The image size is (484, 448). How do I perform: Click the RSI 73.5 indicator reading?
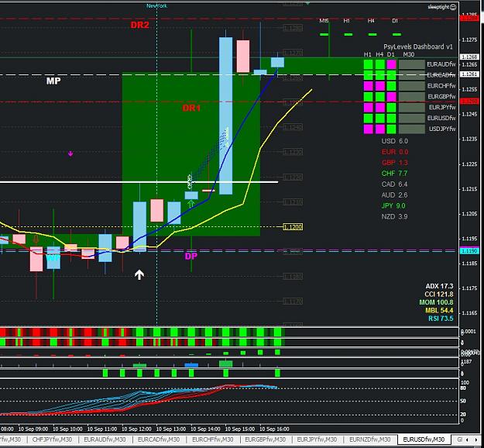[441, 319]
